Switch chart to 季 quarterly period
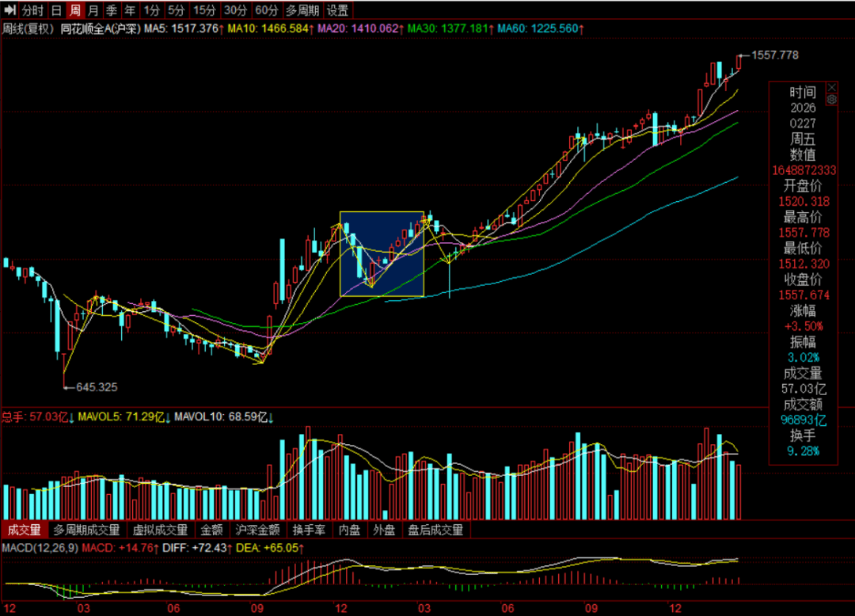 (112, 10)
